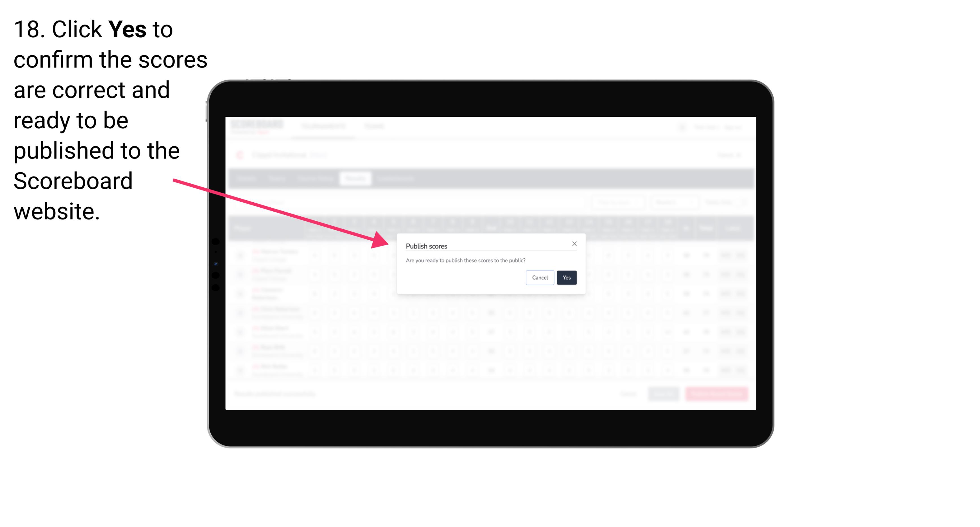Click the Publish scores dialog title
The width and height of the screenshot is (980, 527).
click(x=426, y=246)
